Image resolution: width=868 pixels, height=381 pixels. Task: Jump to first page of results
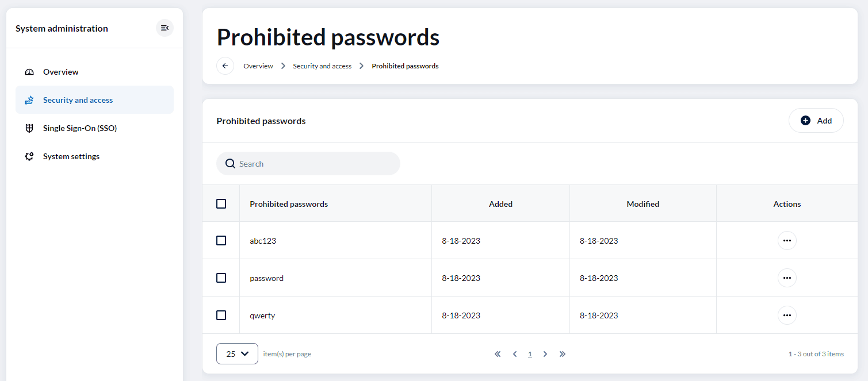pos(498,354)
